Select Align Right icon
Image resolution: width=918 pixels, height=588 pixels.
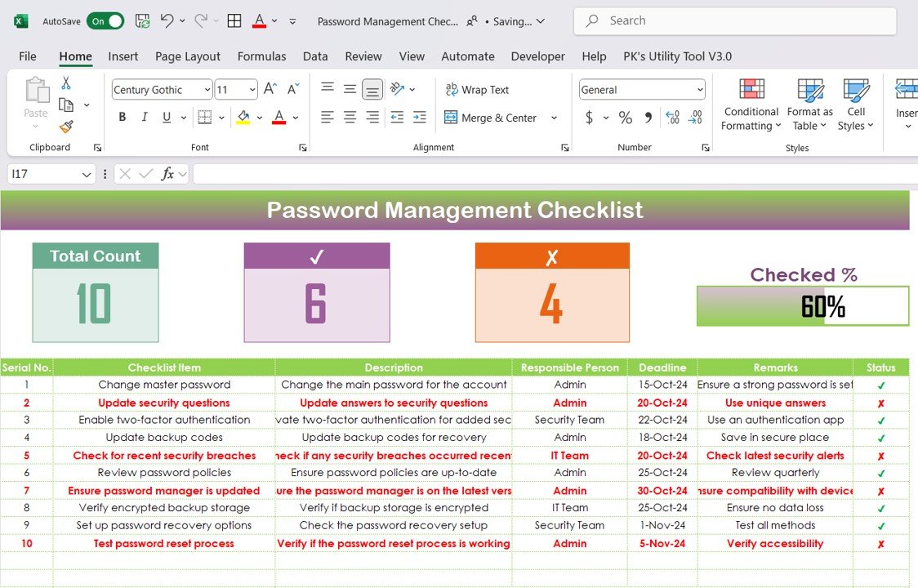pos(372,117)
